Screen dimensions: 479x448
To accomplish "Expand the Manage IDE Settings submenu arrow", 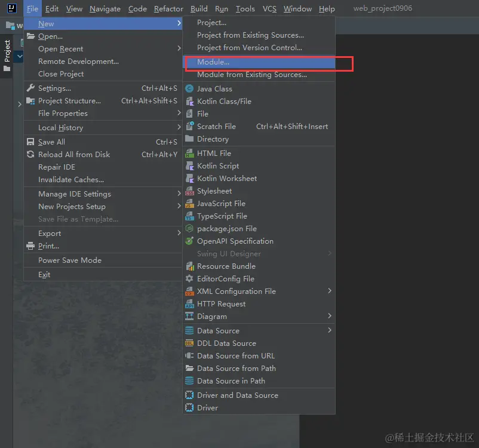I will click(x=179, y=193).
